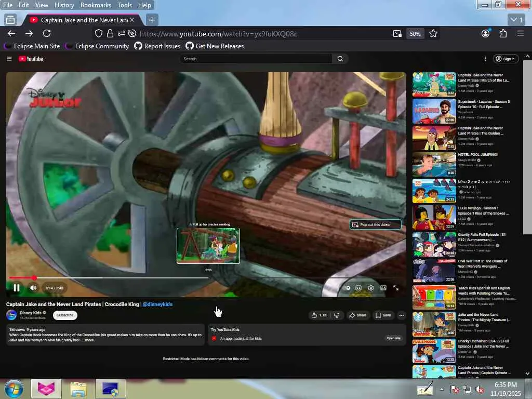The image size is (532, 399).
Task: Like the video (1.1K thumbs up)
Action: 320,315
